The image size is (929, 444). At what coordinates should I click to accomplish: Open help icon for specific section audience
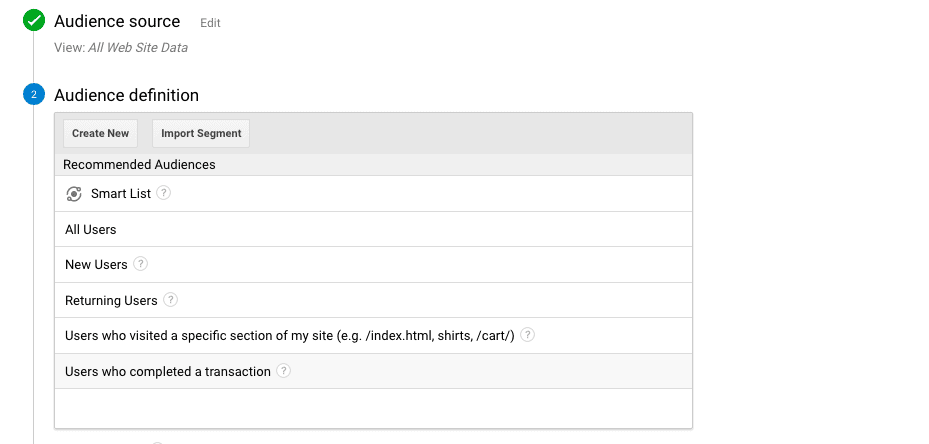coord(528,335)
